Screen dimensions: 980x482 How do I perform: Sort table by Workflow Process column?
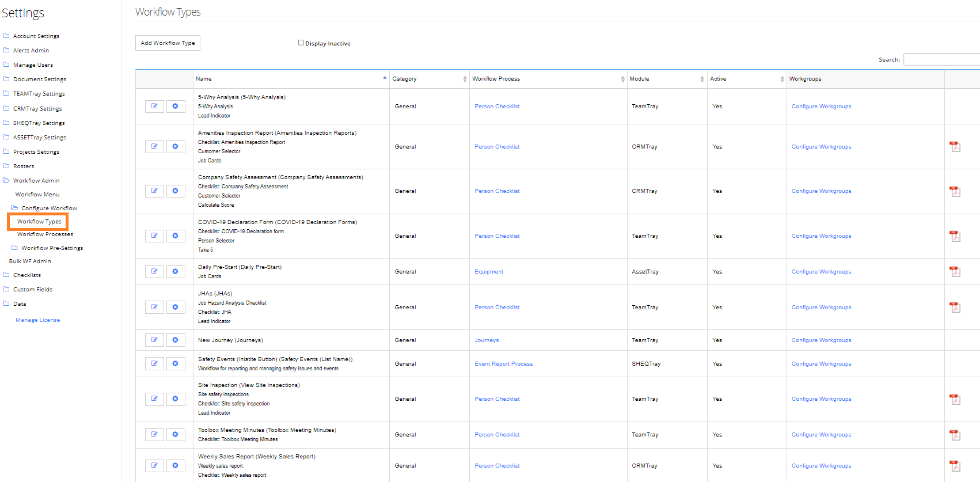[x=548, y=79]
